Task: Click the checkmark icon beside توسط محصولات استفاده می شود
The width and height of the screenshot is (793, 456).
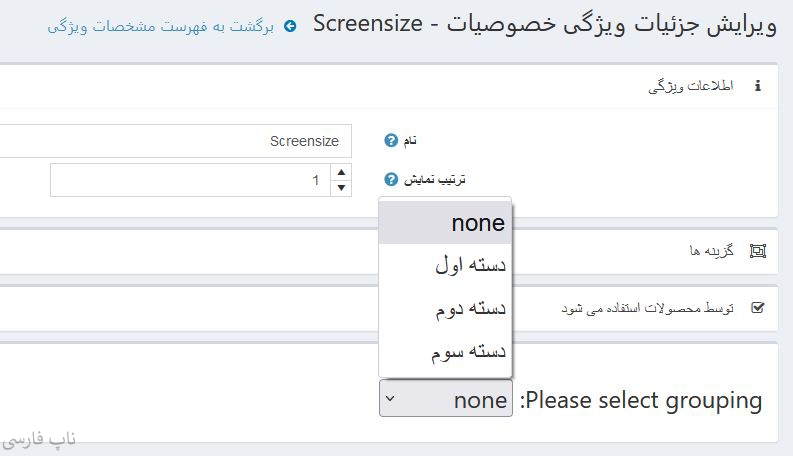Action: [x=757, y=308]
